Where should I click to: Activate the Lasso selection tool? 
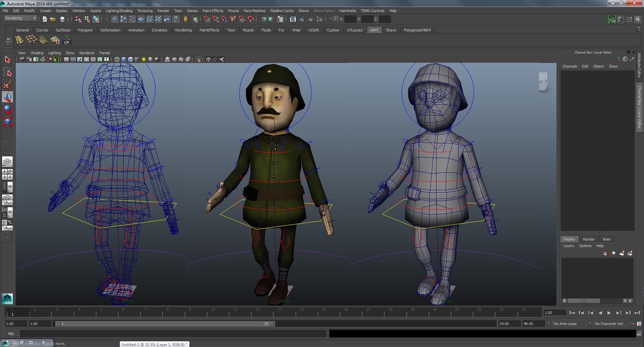pos(7,72)
